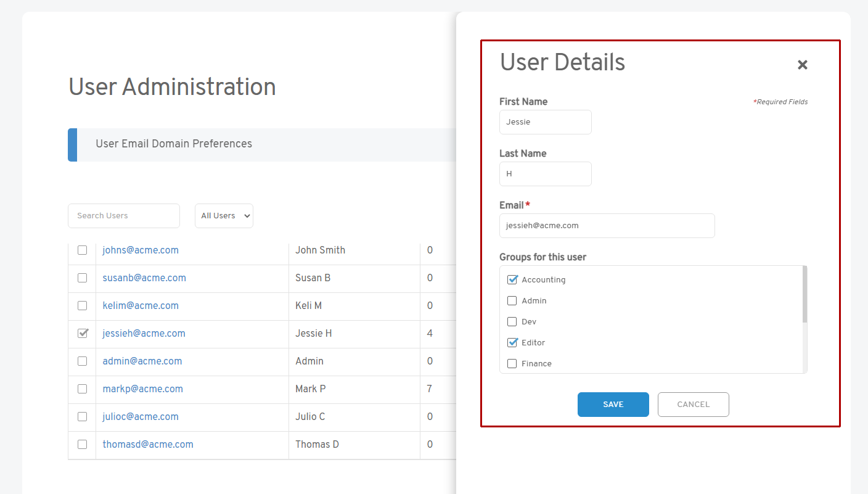Uncheck the Accounting group checkbox
868x494 pixels.
(512, 280)
